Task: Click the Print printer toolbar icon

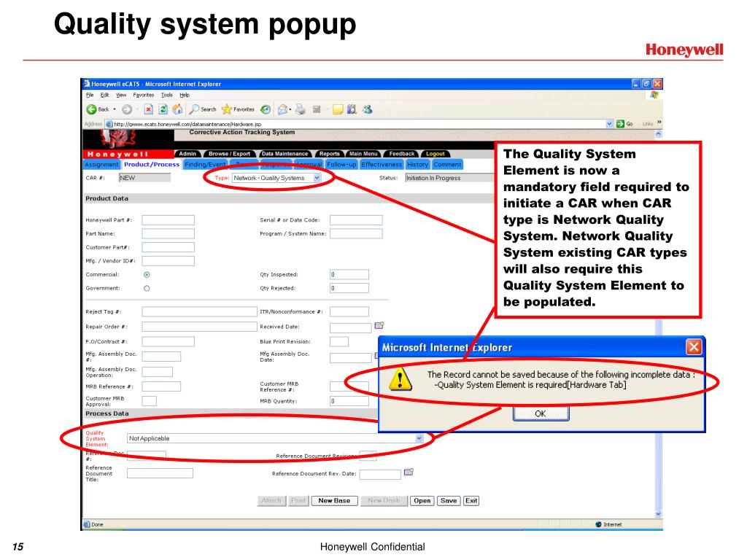Action: [300, 109]
